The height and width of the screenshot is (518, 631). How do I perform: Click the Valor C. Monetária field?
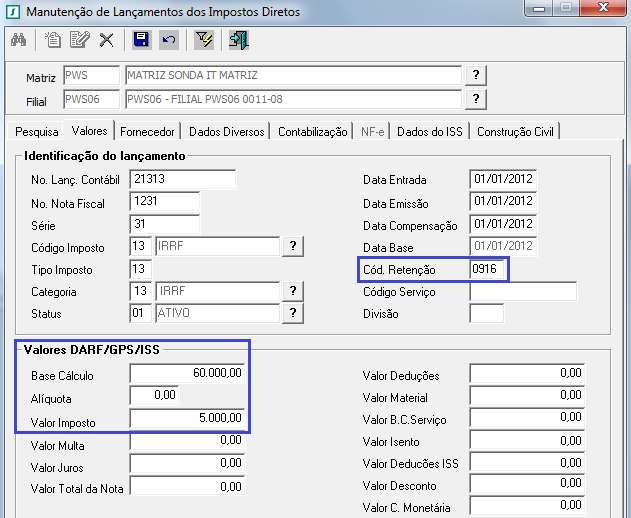(x=527, y=506)
